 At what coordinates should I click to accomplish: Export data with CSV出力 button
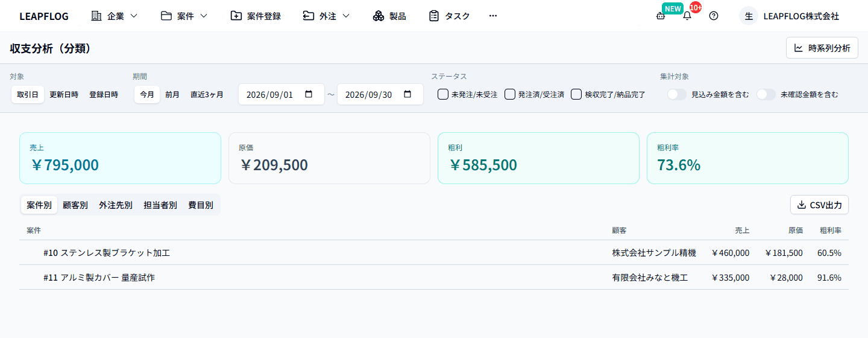820,205
